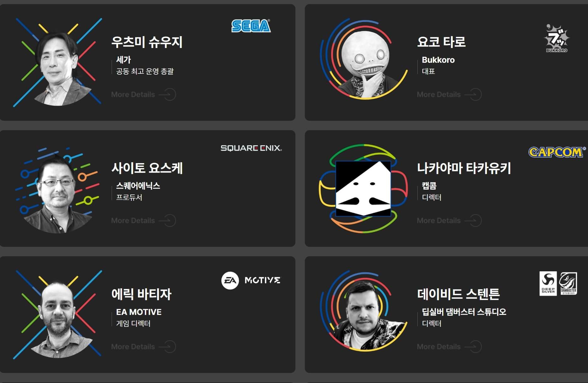Click the arrow icon in 요코 타로 card

tap(473, 94)
